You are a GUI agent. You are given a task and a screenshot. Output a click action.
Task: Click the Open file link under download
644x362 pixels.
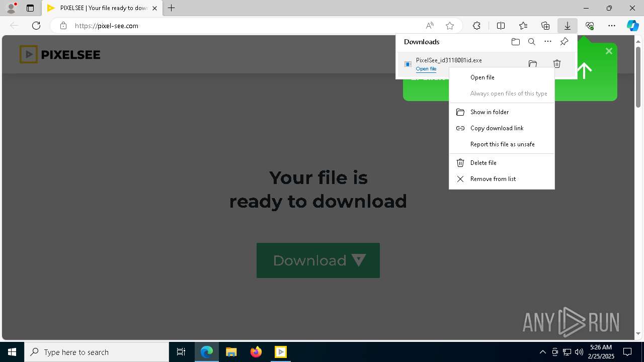(426, 69)
